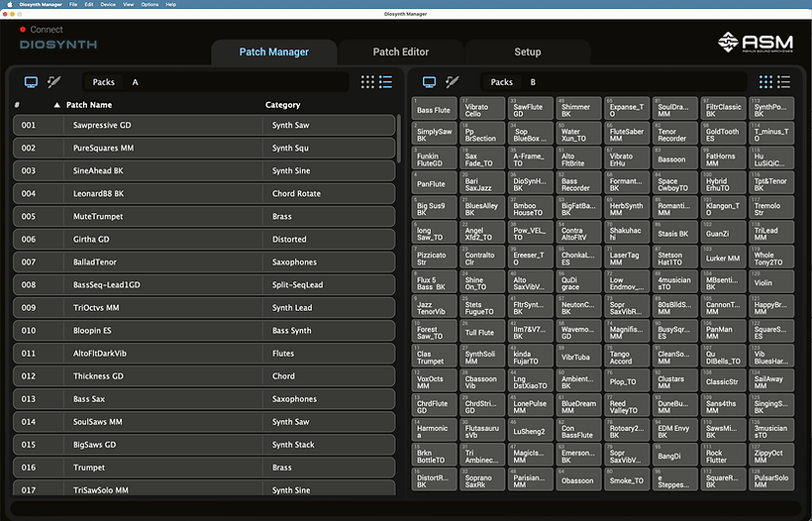The image size is (812, 521).
Task: Click the left patch list scrollbar
Action: (398, 139)
